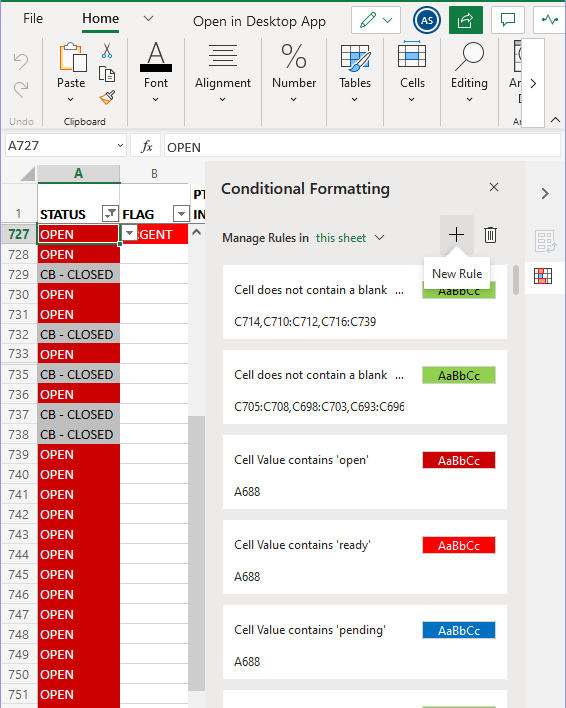
Task: Click the Copy icon
Action: click(x=107, y=74)
